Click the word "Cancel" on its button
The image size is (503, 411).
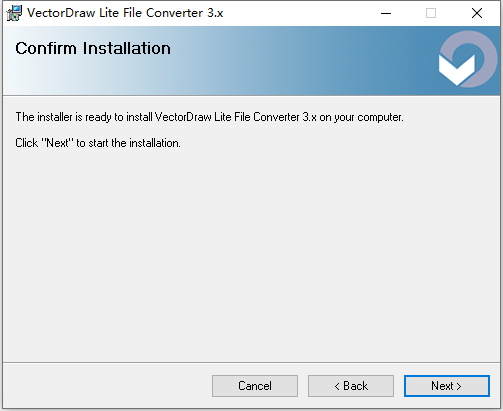point(255,386)
